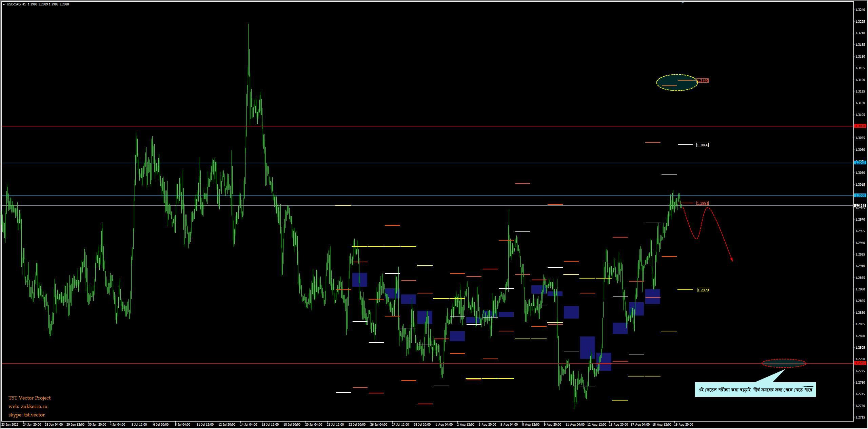This screenshot has height=429, width=868.
Task: Click the 'TST Vector Project' label
Action: coord(29,398)
